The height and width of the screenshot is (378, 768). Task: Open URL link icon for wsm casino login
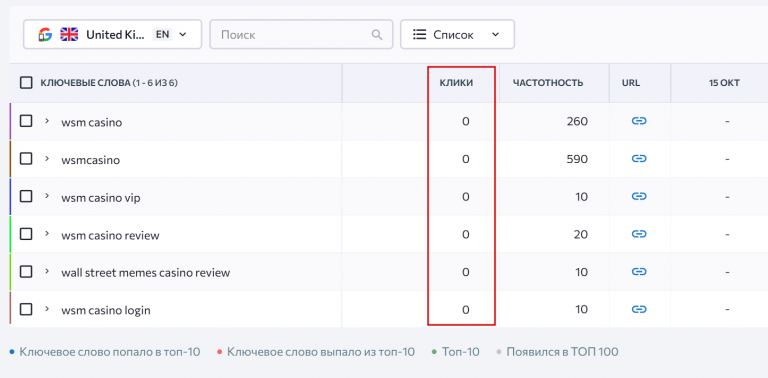point(639,309)
